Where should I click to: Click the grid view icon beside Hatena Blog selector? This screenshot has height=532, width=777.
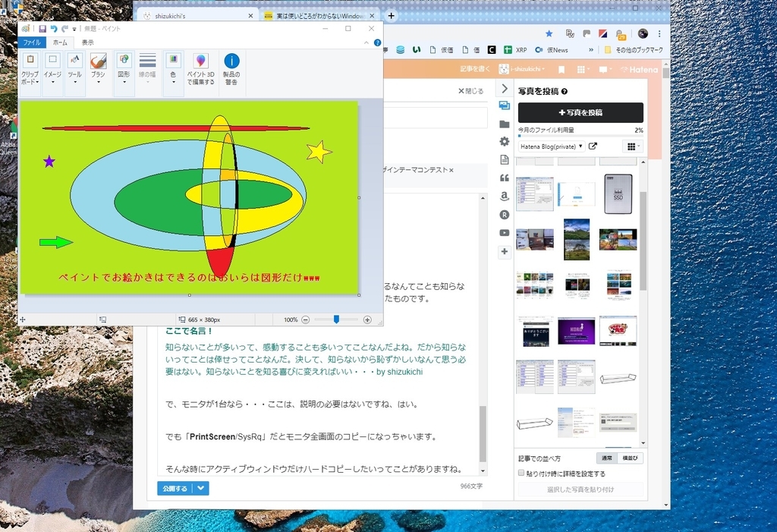[631, 146]
